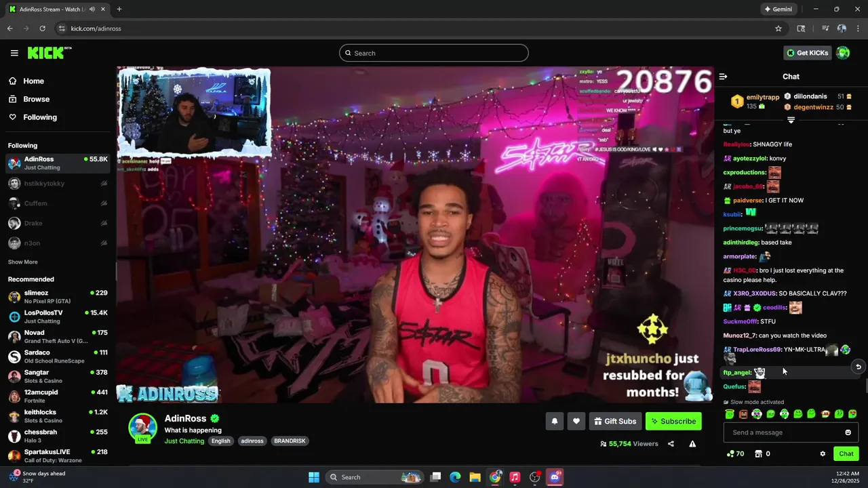Open Sangtar recommended channel
The height and width of the screenshot is (488, 868).
tap(58, 376)
